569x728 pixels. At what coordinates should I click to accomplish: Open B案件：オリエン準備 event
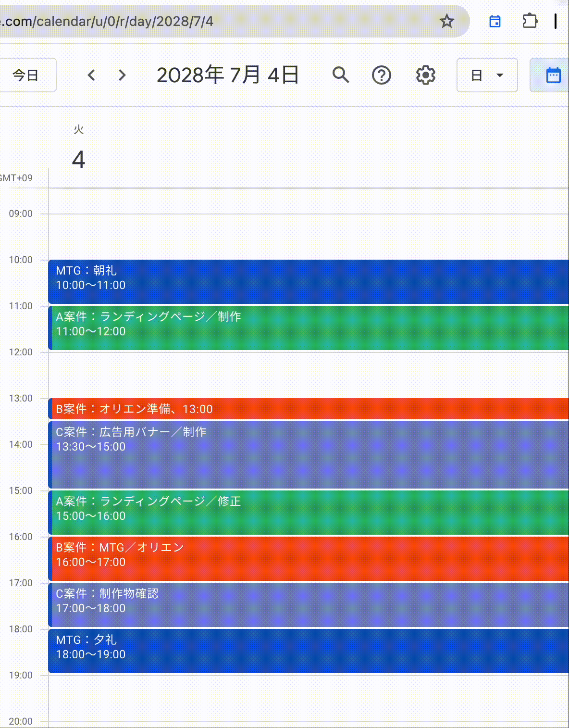coord(309,409)
